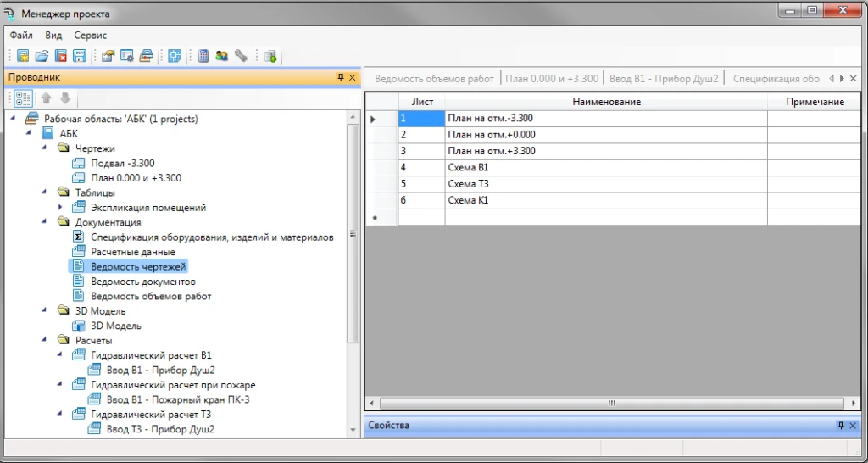Collapse the Документация folder

tap(46, 222)
